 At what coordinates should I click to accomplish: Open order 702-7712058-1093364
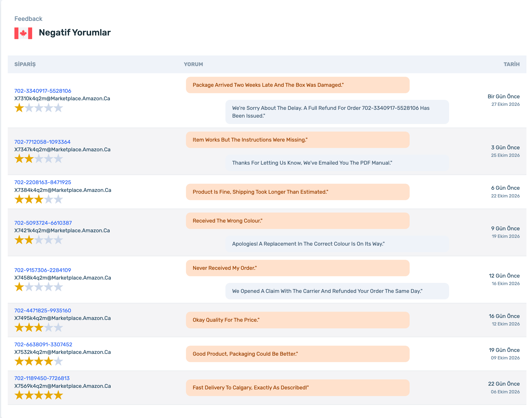(42, 142)
